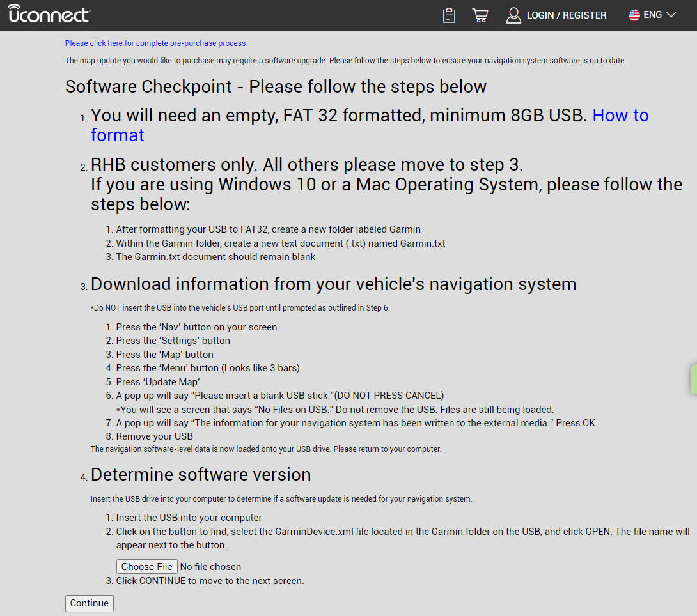
Task: Click the Choose File button
Action: click(x=146, y=567)
